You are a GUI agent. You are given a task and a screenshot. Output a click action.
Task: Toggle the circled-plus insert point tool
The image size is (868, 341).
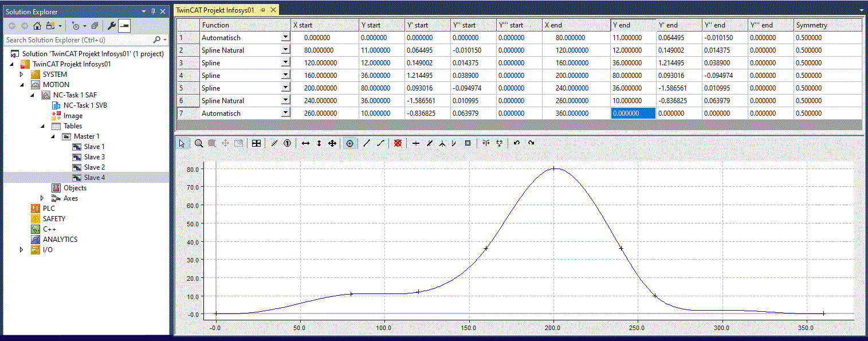tap(349, 143)
